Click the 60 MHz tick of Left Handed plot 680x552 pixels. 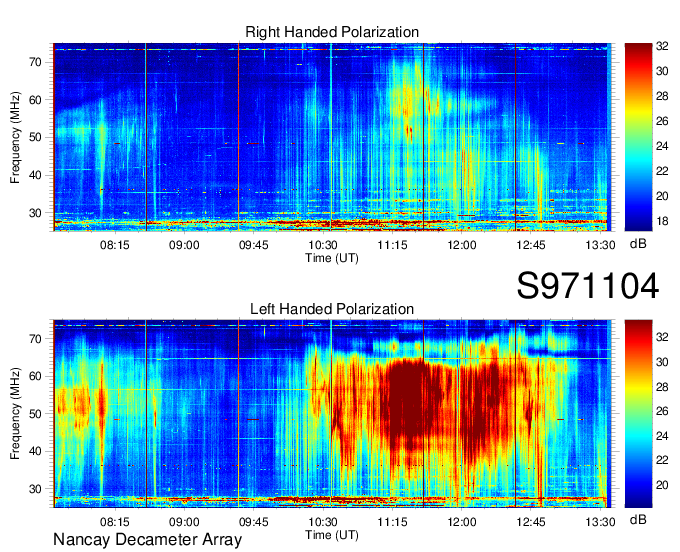click(x=35, y=376)
